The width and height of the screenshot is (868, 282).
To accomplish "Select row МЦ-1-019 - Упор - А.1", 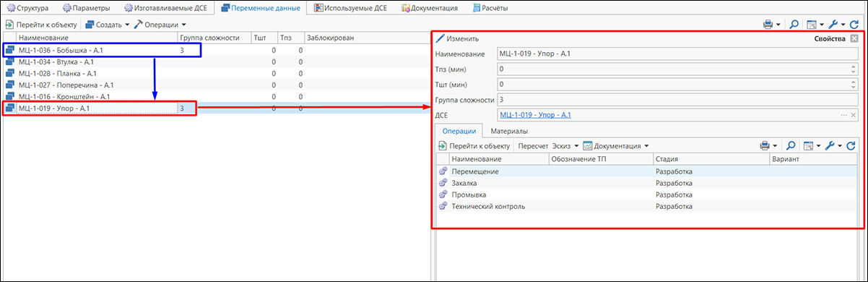I will (216, 108).
